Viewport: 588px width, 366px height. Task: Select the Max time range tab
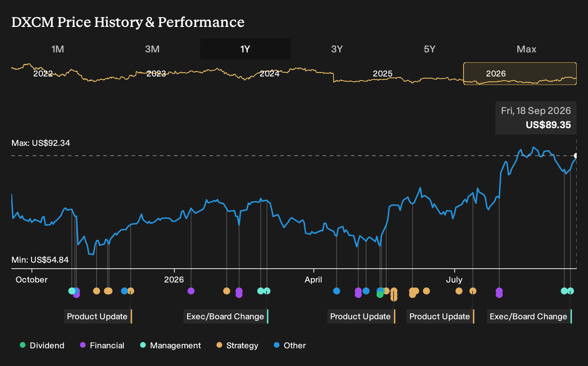pyautogui.click(x=526, y=49)
